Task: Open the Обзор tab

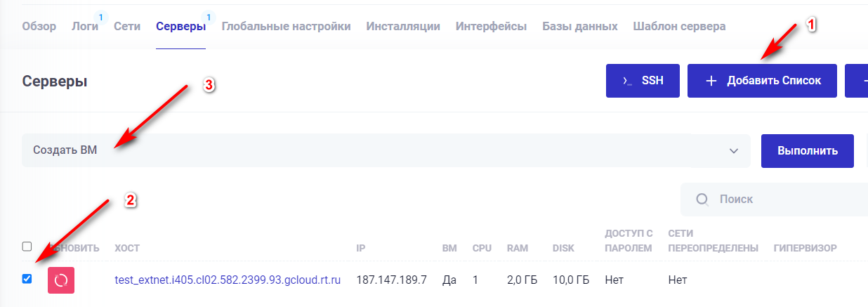Action: coord(39,26)
